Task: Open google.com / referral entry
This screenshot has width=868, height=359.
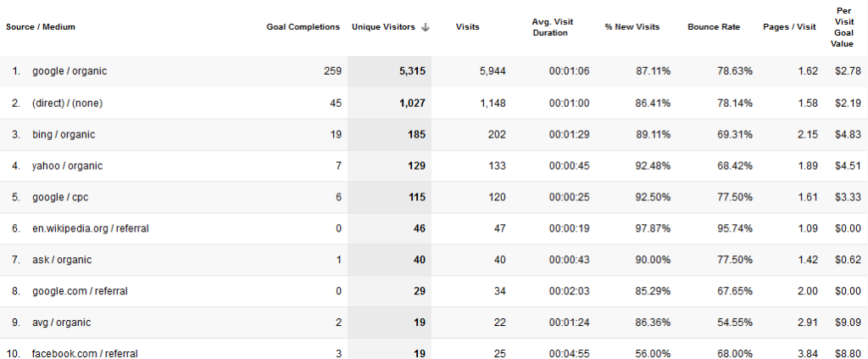Action: point(80,291)
